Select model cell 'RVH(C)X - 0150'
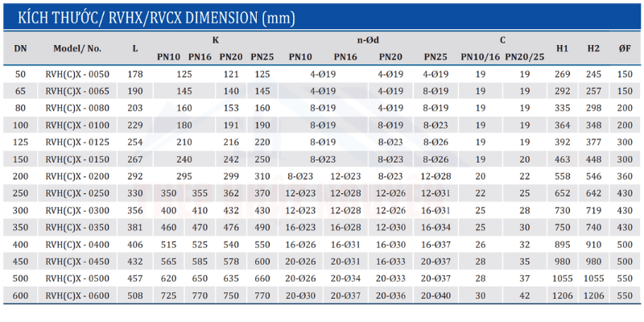This screenshot has width=644, height=322. pyautogui.click(x=77, y=159)
